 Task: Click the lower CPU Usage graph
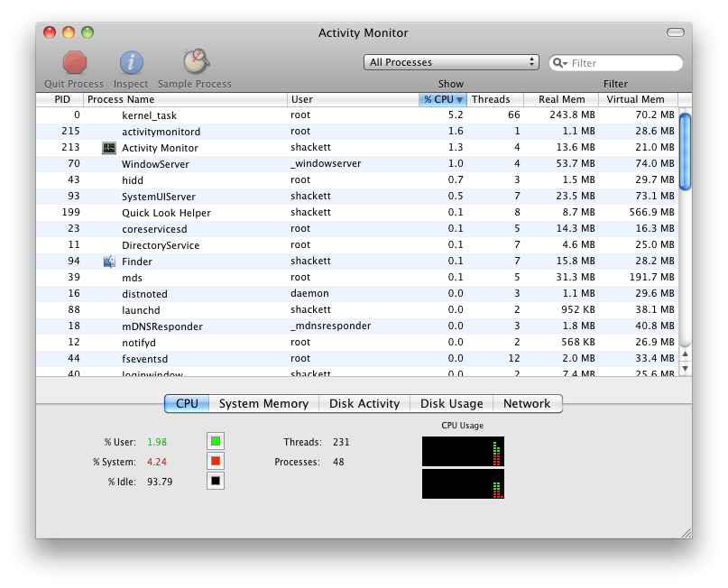(463, 484)
